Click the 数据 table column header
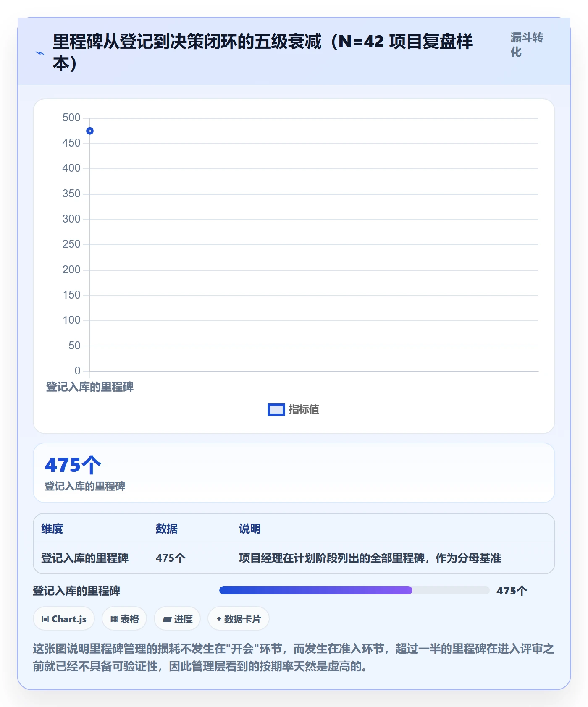The image size is (588, 707). [167, 529]
